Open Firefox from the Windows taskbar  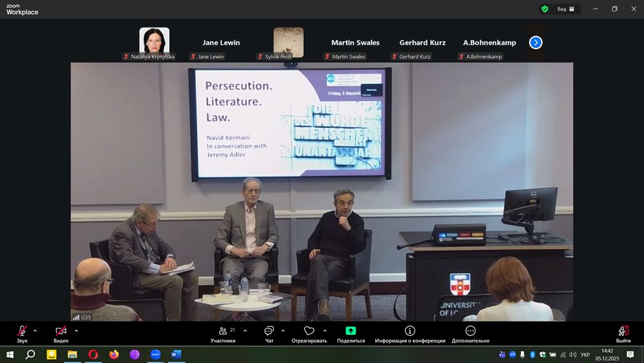tap(114, 355)
